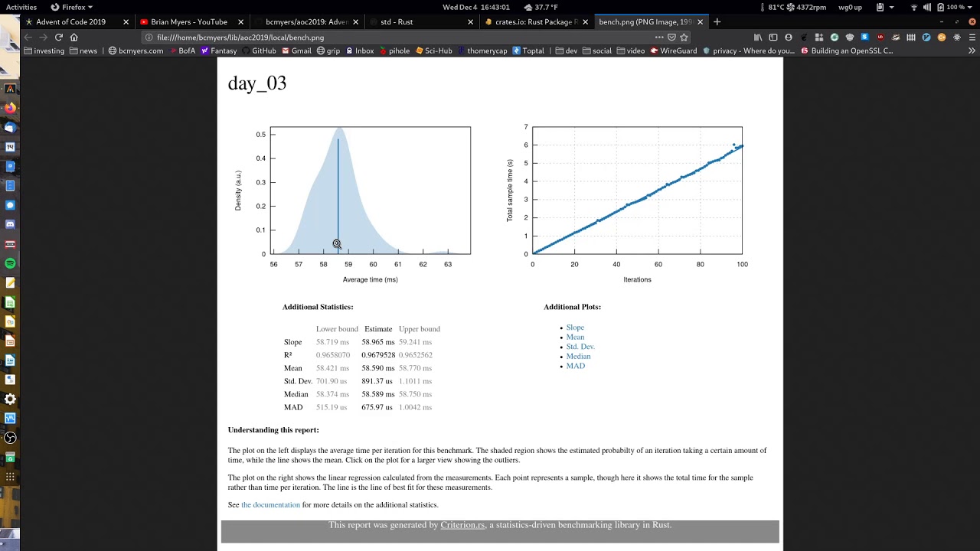The image size is (980, 551).
Task: Open the social bookmarks folder
Action: pos(597,51)
